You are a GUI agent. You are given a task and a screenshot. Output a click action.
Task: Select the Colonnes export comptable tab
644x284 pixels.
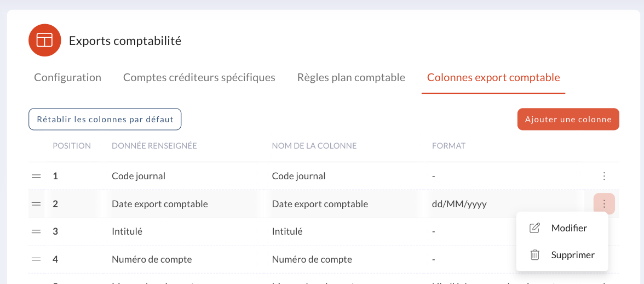(494, 77)
